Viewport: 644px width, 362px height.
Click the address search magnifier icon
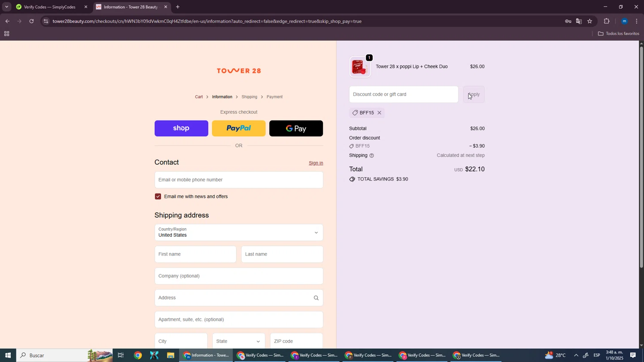[316, 298]
